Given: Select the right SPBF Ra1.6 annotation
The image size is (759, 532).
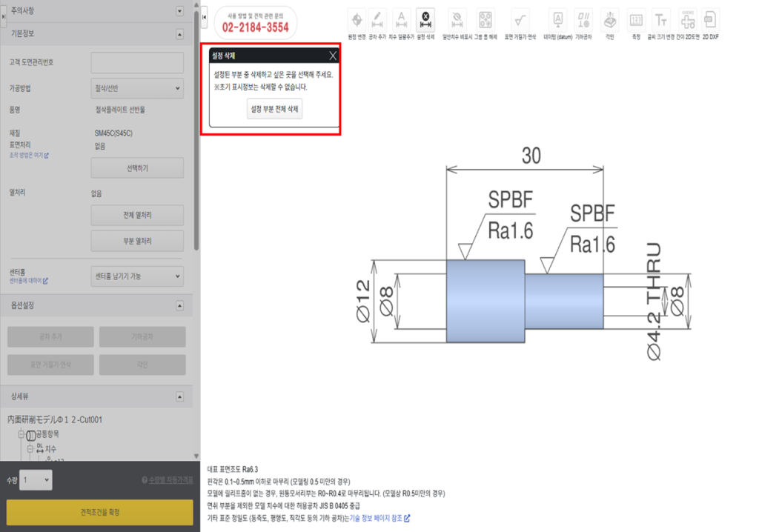Looking at the screenshot, I should [592, 228].
